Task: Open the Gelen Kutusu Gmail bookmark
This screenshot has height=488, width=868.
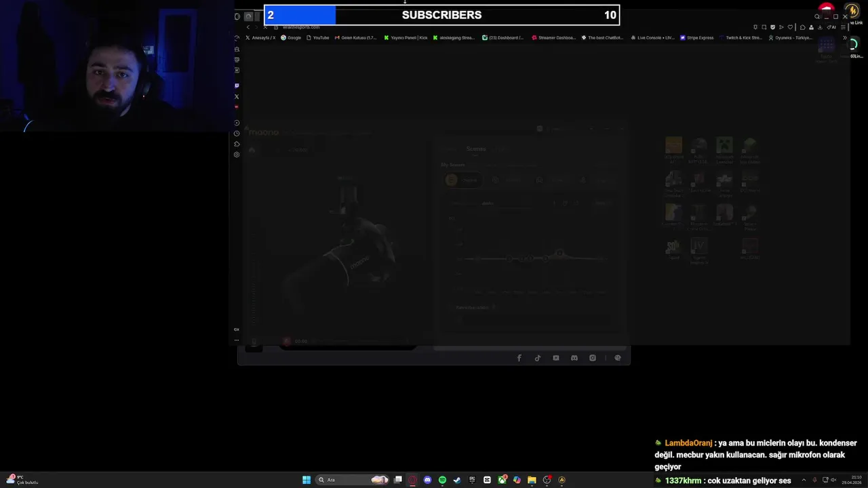Action: coord(356,38)
